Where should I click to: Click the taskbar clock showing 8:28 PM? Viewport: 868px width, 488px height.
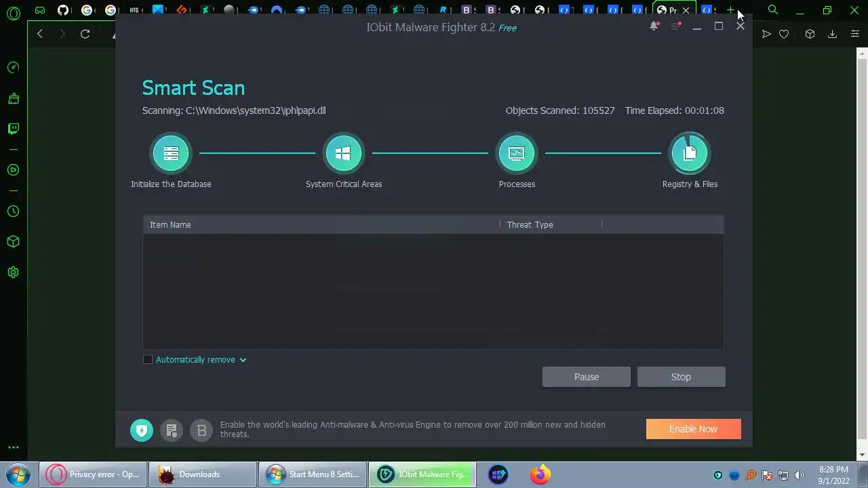point(833,475)
